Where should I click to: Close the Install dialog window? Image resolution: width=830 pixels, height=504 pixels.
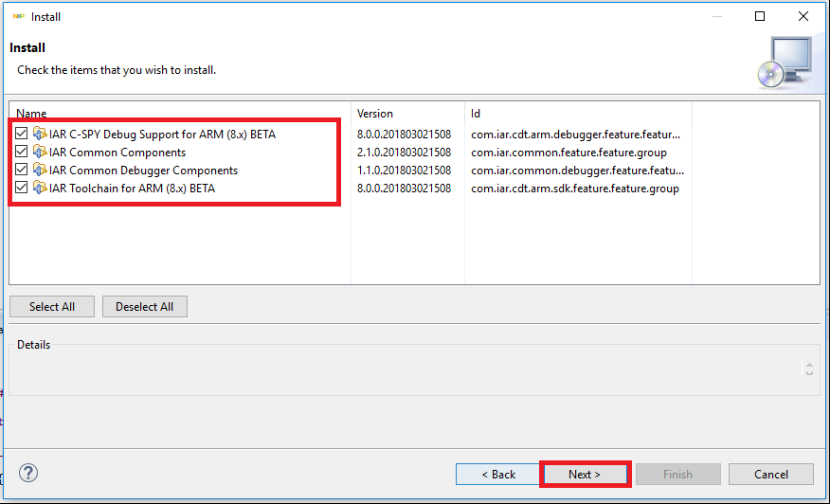(x=803, y=16)
